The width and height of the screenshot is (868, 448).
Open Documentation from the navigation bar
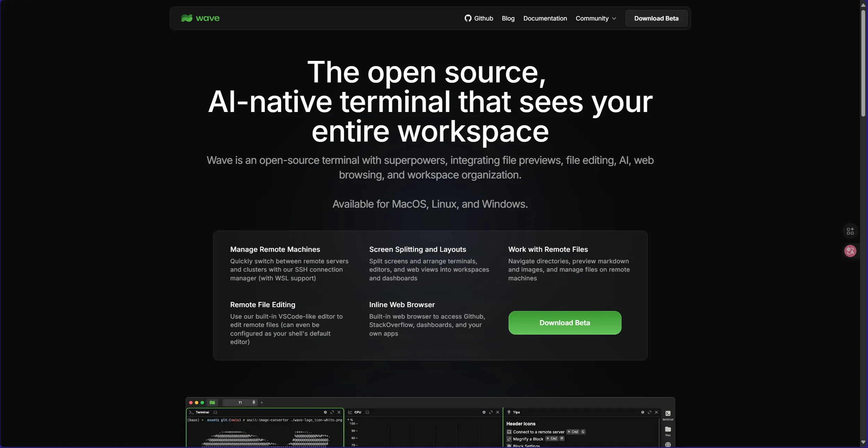tap(545, 18)
